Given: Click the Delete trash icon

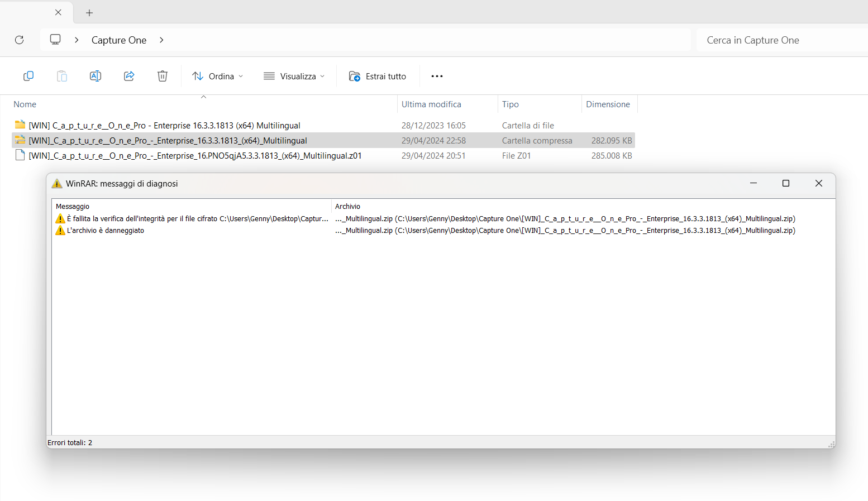Looking at the screenshot, I should tap(163, 76).
